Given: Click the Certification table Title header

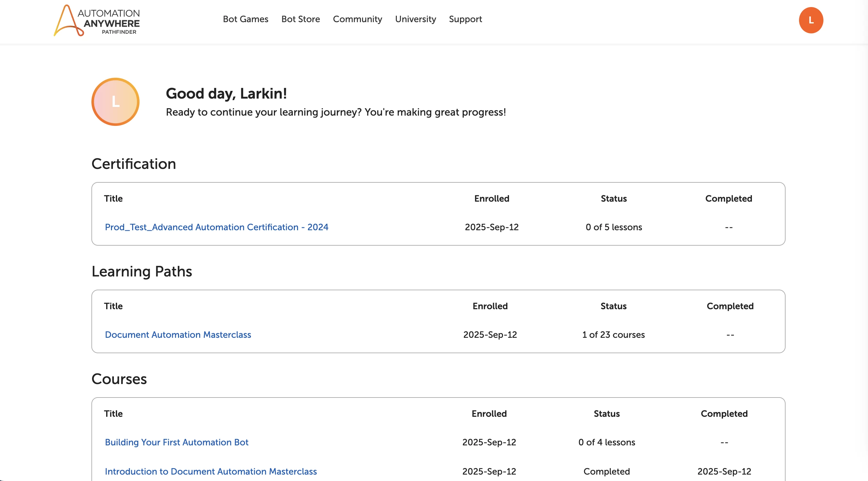Looking at the screenshot, I should click(x=113, y=198).
